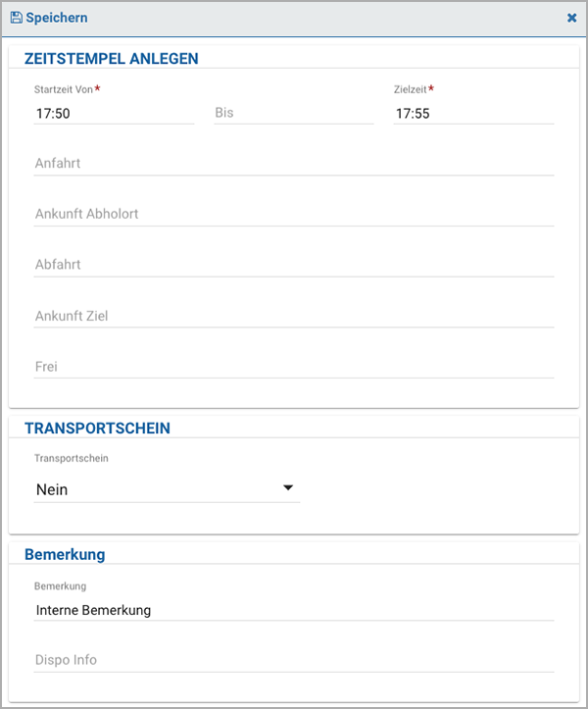Viewport: 588px width, 709px height.
Task: Select the Ankunft Abholort field
Action: point(294,215)
